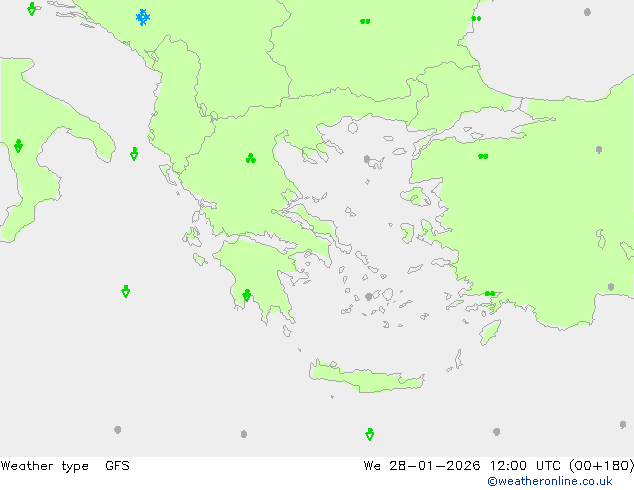Viewport: 634px width, 490px height.
Task: Click green triple-dot rain symbol in northern Greece
Action: click(x=251, y=158)
